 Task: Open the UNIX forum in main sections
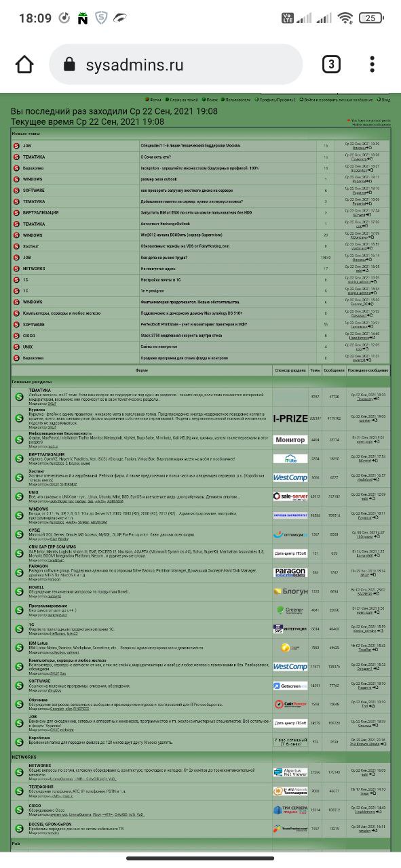click(x=34, y=492)
